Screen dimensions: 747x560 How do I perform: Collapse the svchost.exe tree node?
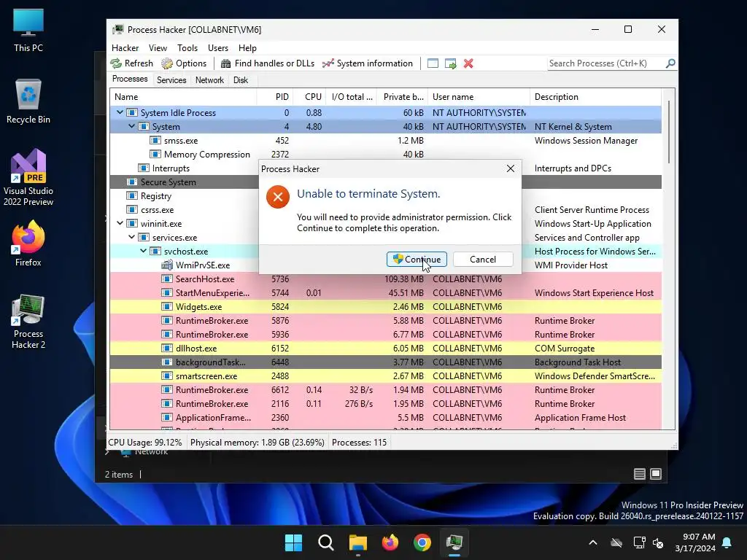[143, 251]
